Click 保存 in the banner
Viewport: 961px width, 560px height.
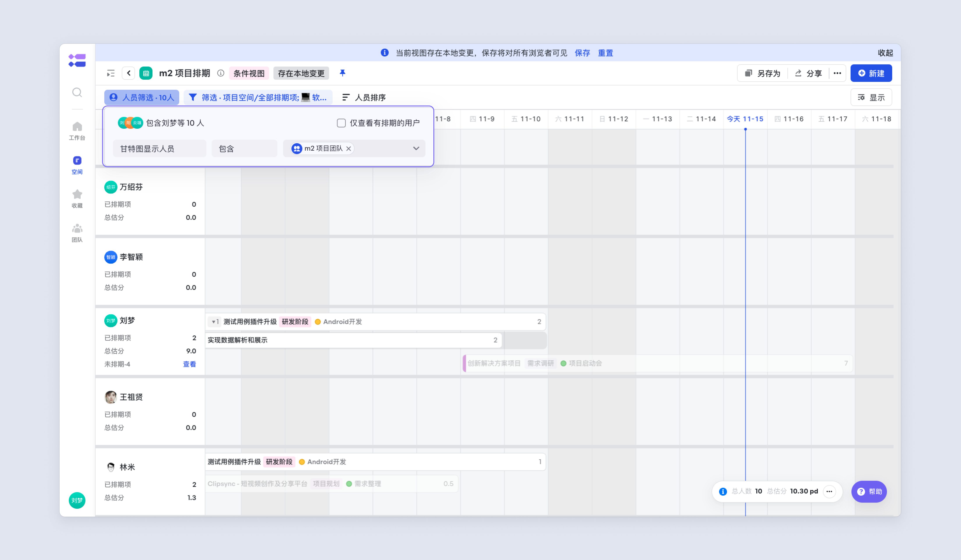(x=582, y=53)
